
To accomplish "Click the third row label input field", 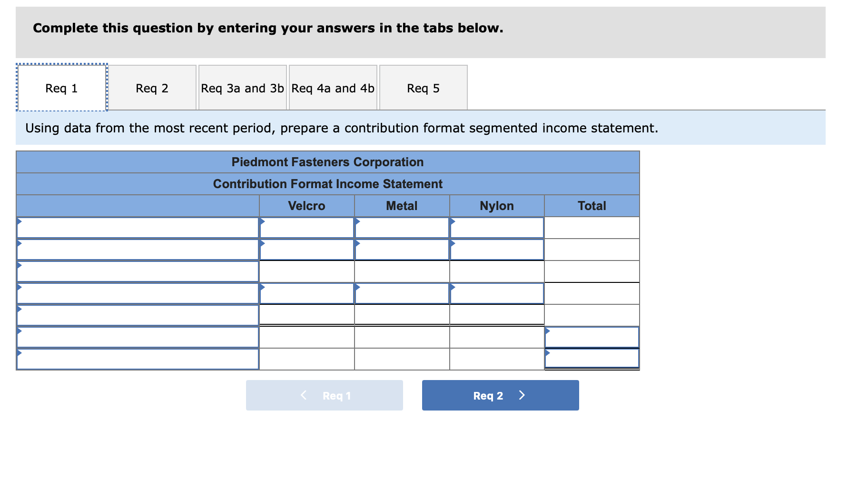I will [x=138, y=271].
